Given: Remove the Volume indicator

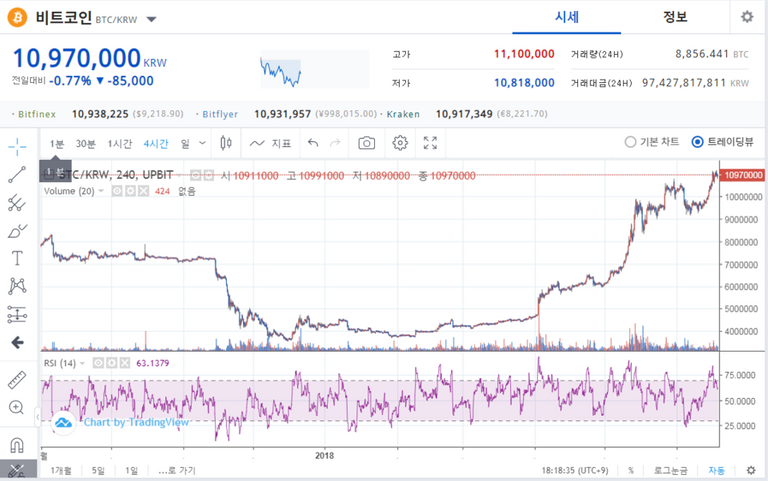Looking at the screenshot, I should pos(144,191).
